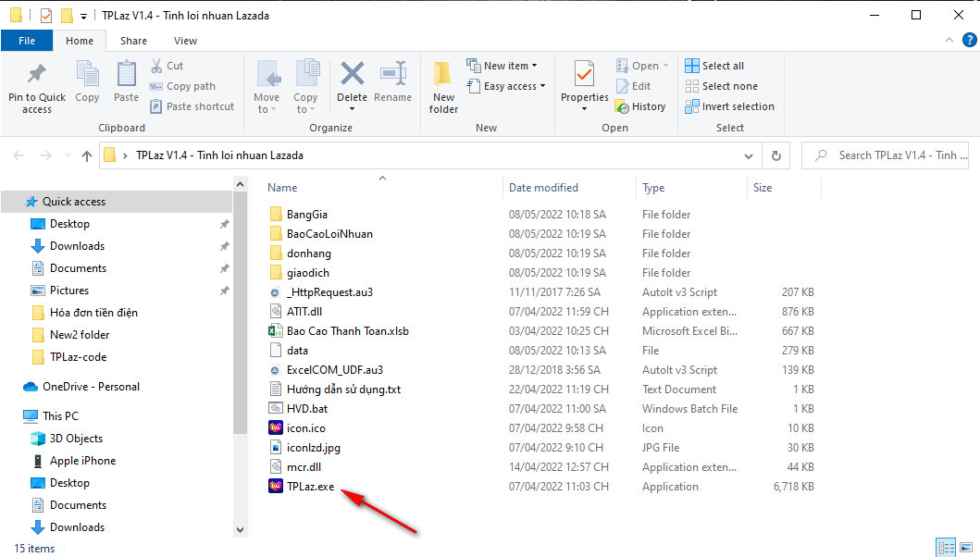Viewport: 980px width, 557px height.
Task: Open Apple iPhone device
Action: point(82,461)
